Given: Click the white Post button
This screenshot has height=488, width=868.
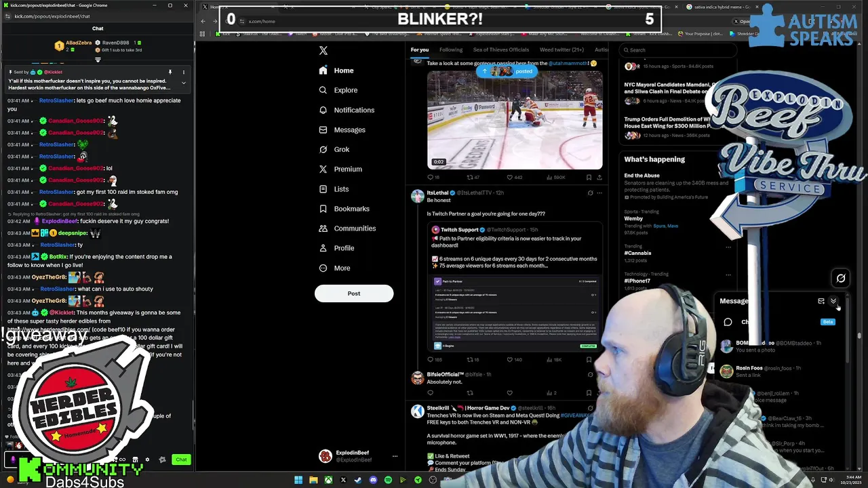Looking at the screenshot, I should [x=354, y=293].
